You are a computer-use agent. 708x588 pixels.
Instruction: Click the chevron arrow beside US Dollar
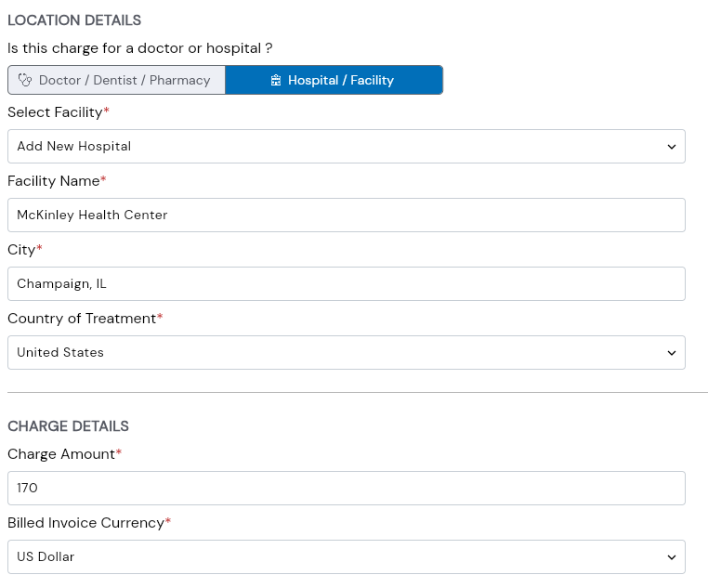click(672, 557)
